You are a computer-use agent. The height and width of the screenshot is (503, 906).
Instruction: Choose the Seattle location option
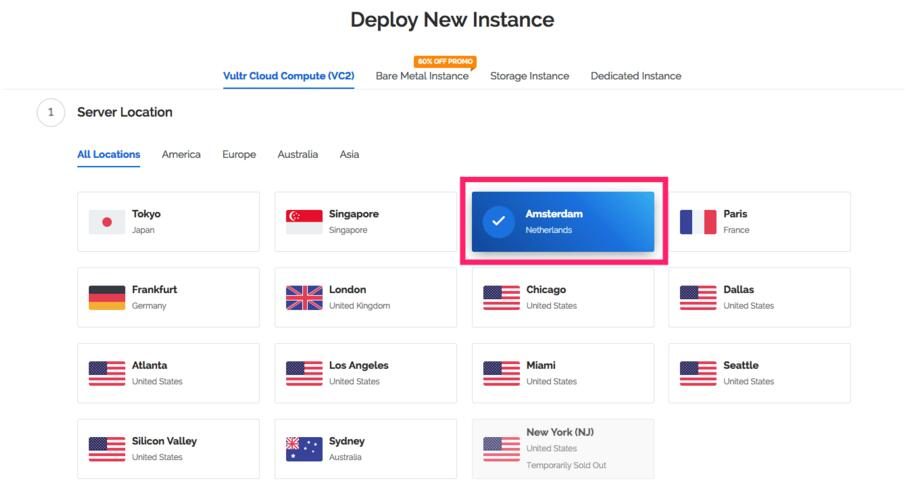click(759, 373)
